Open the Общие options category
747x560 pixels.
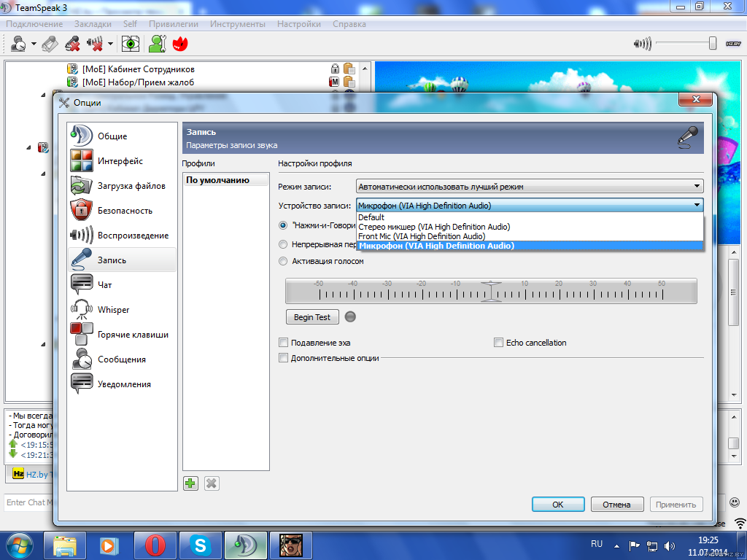tap(122, 136)
